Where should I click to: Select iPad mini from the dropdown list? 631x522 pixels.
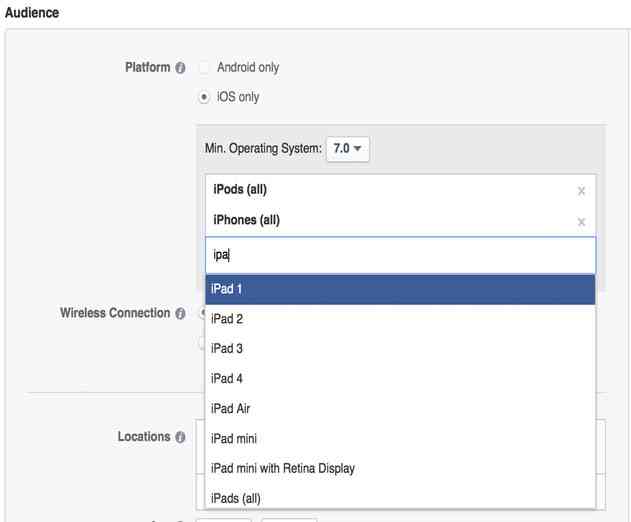tap(400, 438)
